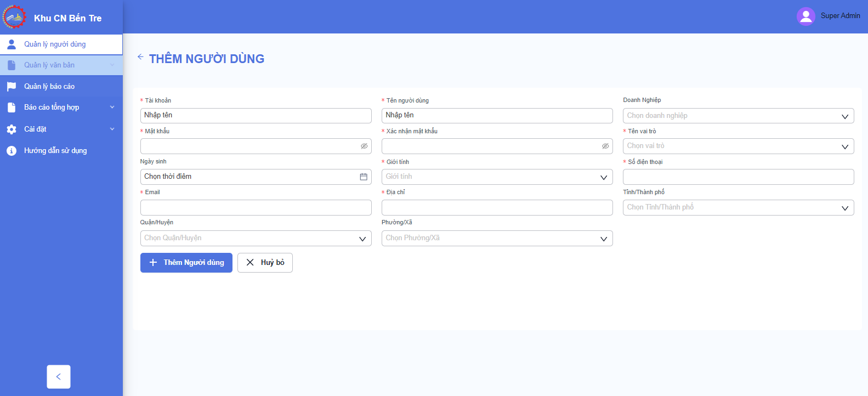Image resolution: width=868 pixels, height=396 pixels.
Task: Click the Huỷ bỏ button
Action: [265, 263]
